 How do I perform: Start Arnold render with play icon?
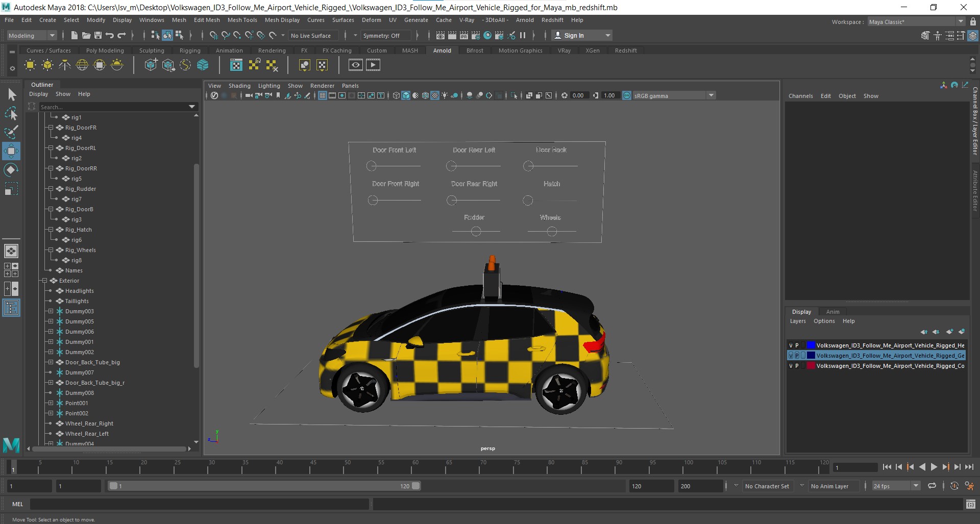click(x=373, y=65)
